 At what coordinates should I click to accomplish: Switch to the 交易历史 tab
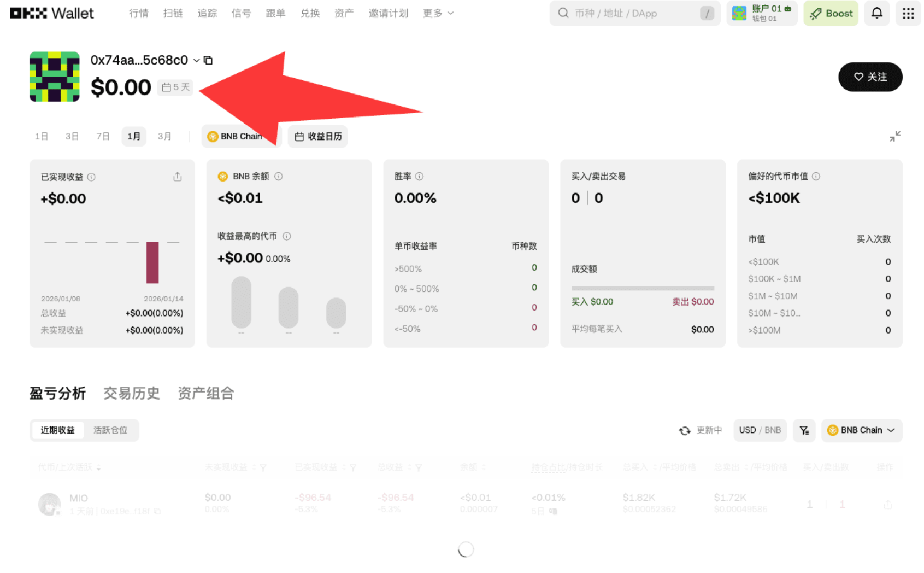(132, 393)
